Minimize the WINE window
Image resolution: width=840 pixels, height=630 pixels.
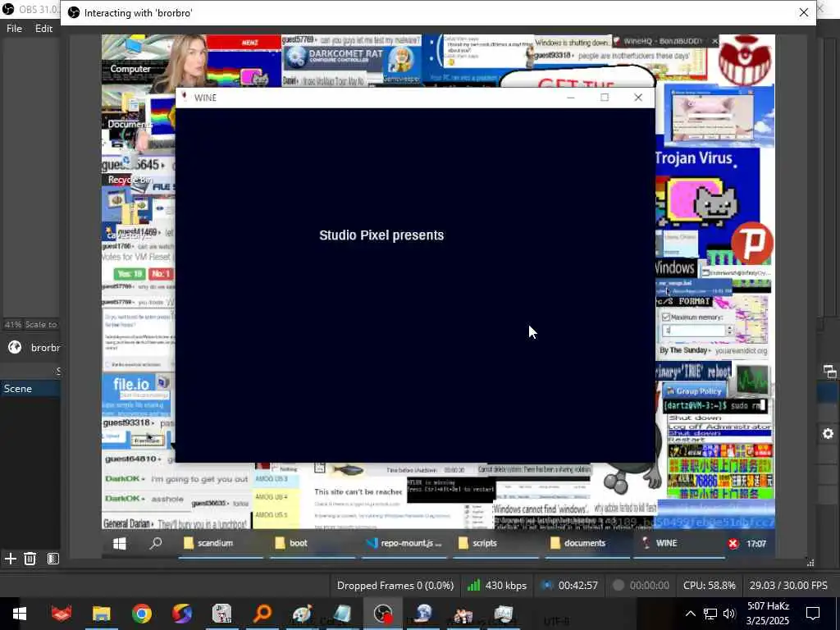point(571,98)
